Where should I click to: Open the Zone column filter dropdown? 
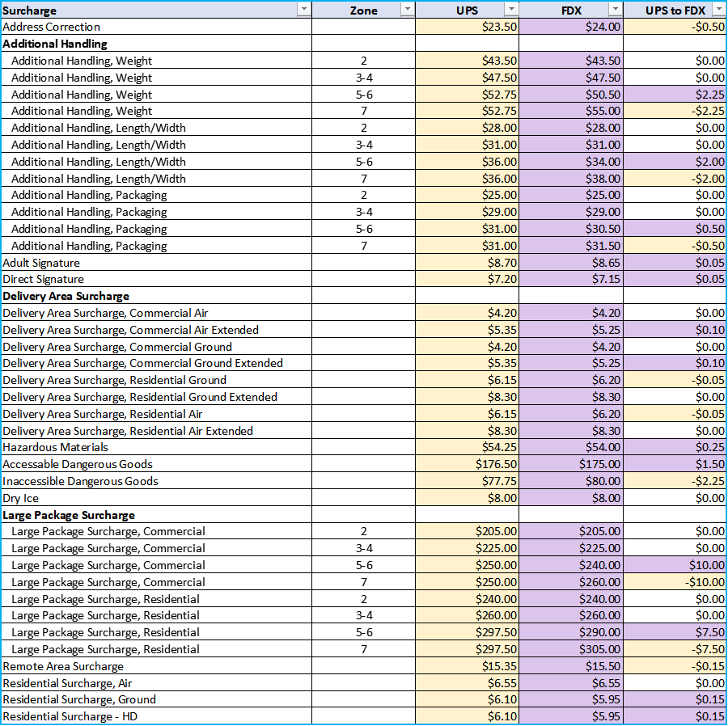(x=407, y=9)
